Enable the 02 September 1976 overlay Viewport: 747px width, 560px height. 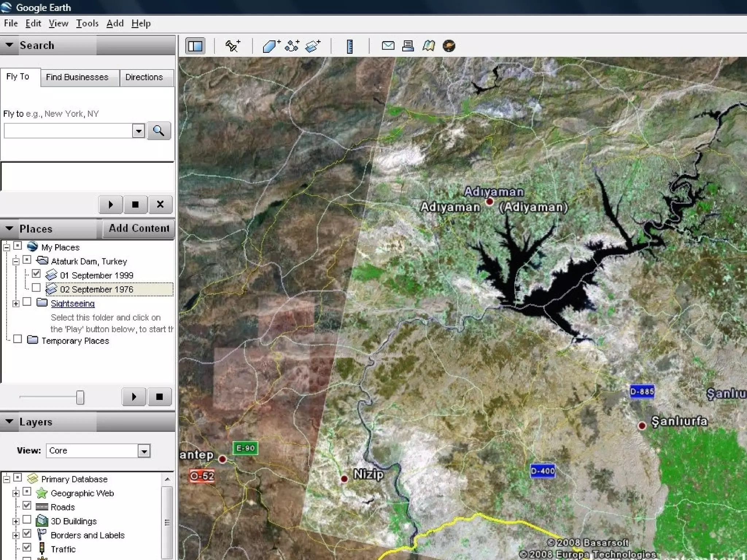coord(36,288)
